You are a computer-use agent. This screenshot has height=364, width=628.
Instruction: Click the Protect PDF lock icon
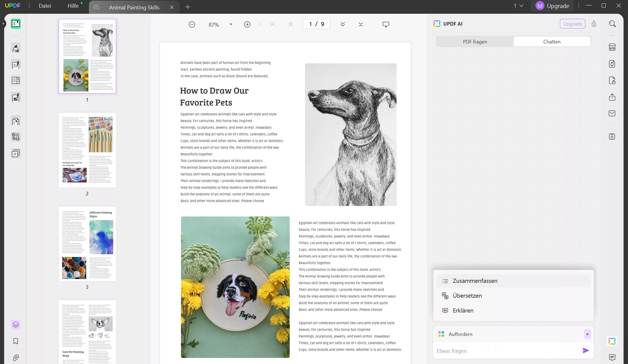coord(612,81)
